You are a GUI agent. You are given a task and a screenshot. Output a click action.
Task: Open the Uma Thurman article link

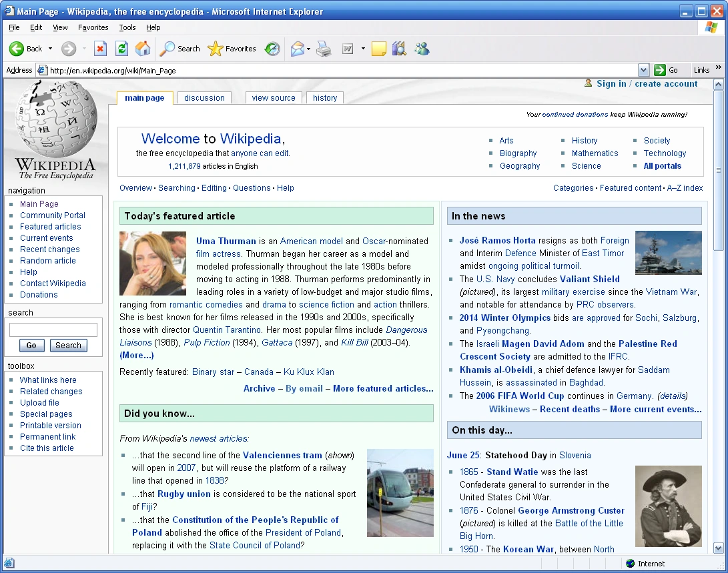pyautogui.click(x=226, y=241)
